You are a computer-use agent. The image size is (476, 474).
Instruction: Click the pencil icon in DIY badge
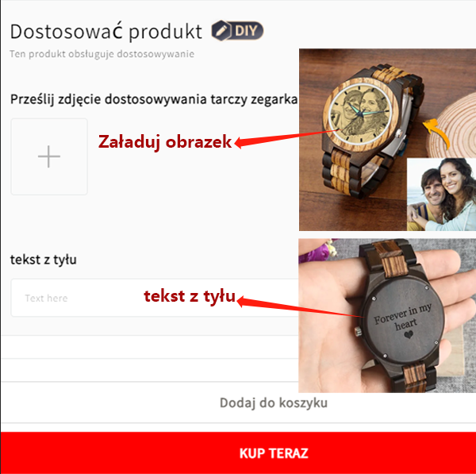(221, 31)
